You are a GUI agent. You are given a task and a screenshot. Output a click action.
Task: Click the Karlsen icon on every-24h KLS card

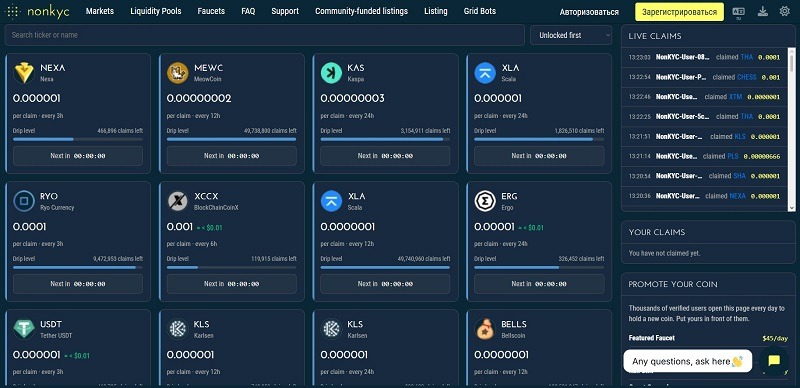[x=331, y=329]
